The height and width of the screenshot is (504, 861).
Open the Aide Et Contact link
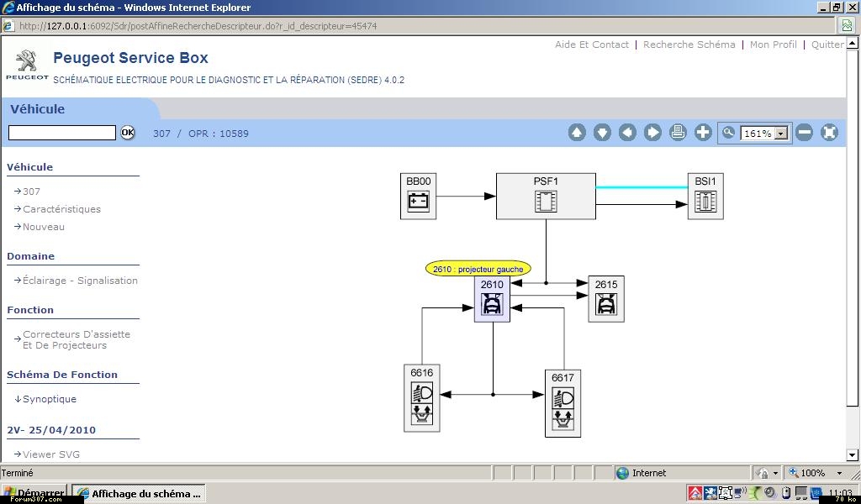tap(592, 45)
